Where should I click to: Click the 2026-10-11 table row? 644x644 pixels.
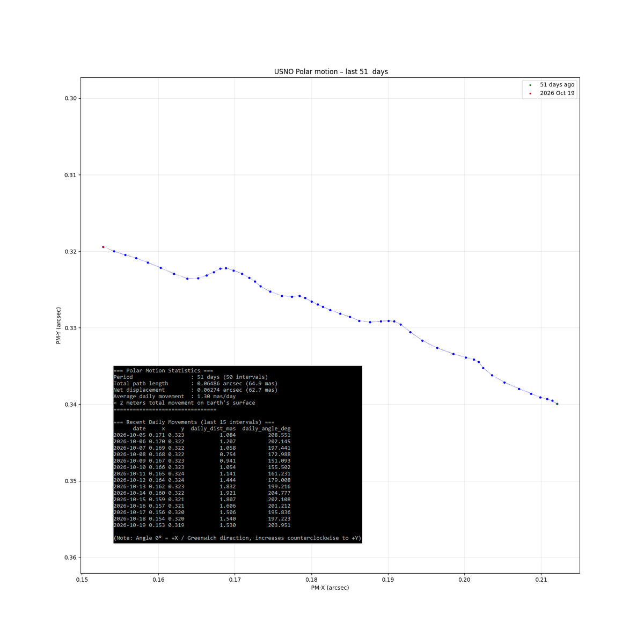[x=202, y=473]
